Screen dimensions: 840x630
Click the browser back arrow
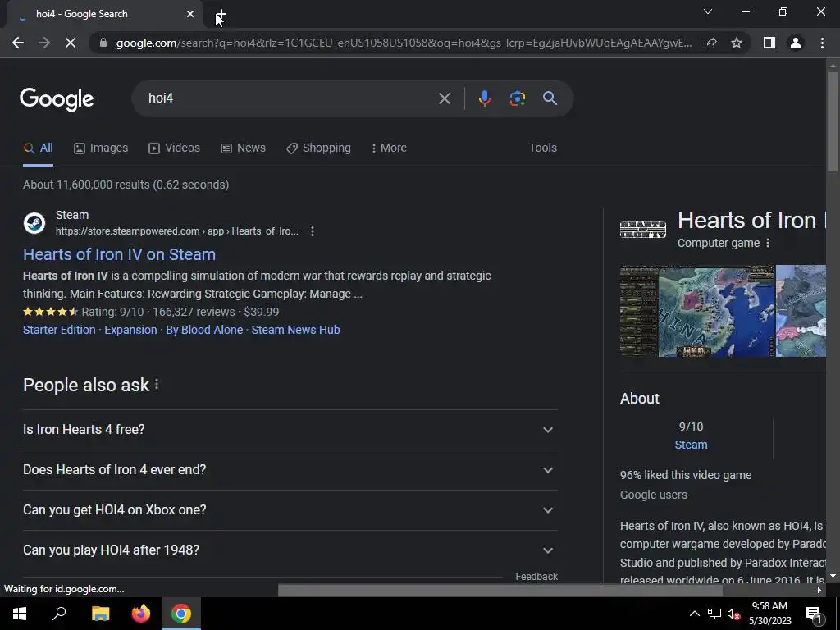18,43
